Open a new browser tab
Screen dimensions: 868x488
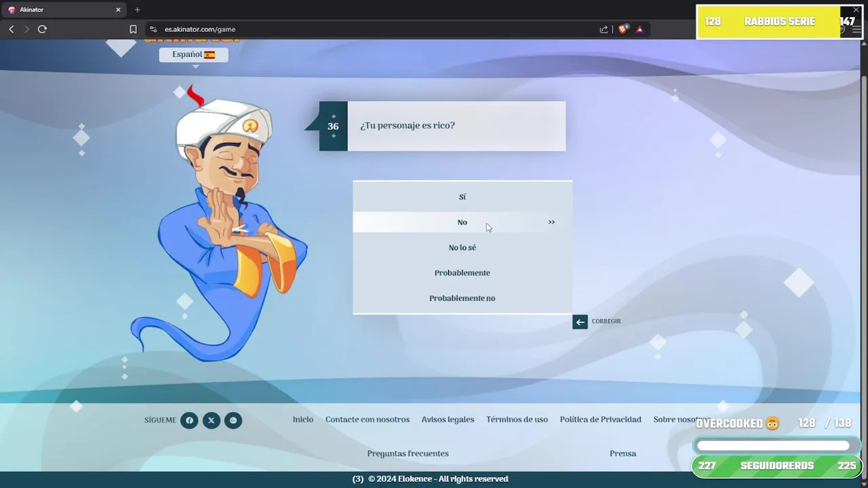(137, 9)
